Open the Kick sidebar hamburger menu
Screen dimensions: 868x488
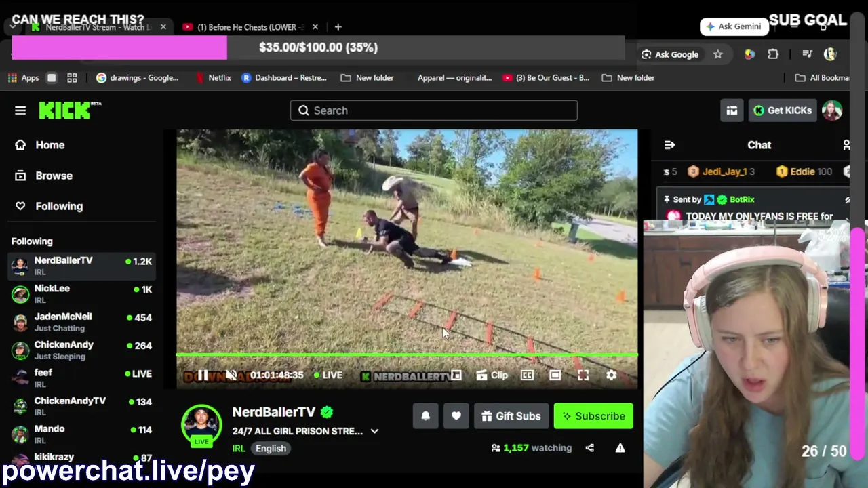pyautogui.click(x=20, y=110)
